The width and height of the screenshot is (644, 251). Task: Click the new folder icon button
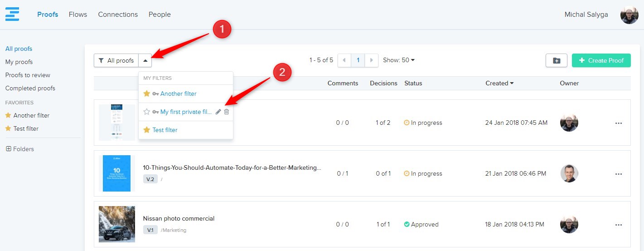[x=556, y=60]
